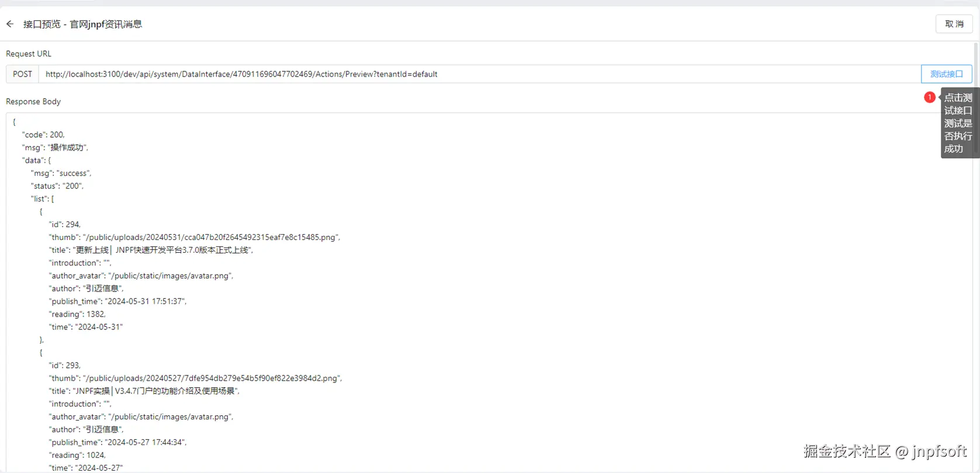Click the 接口预览 page title

click(x=82, y=24)
